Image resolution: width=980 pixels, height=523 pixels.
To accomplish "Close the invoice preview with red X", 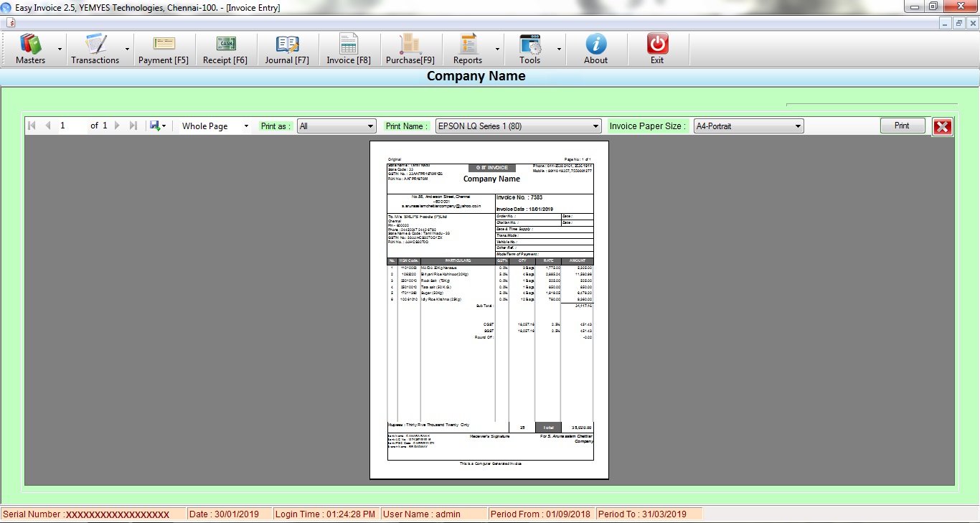I will pyautogui.click(x=942, y=127).
